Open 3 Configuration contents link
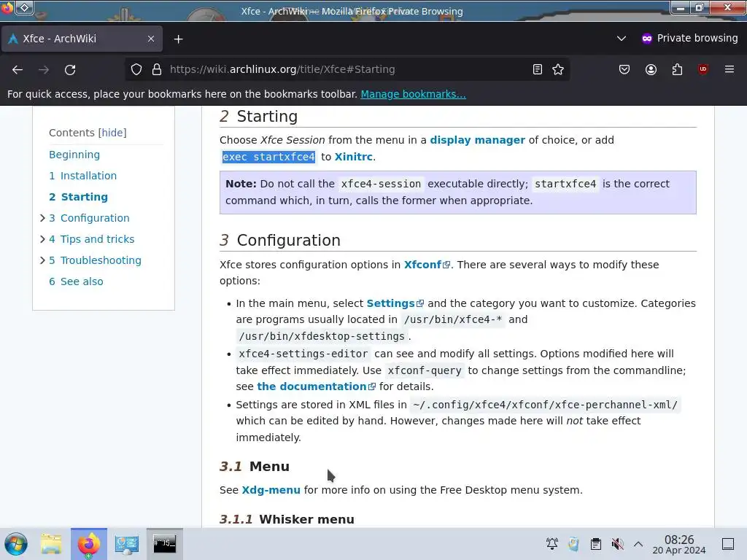 point(89,218)
